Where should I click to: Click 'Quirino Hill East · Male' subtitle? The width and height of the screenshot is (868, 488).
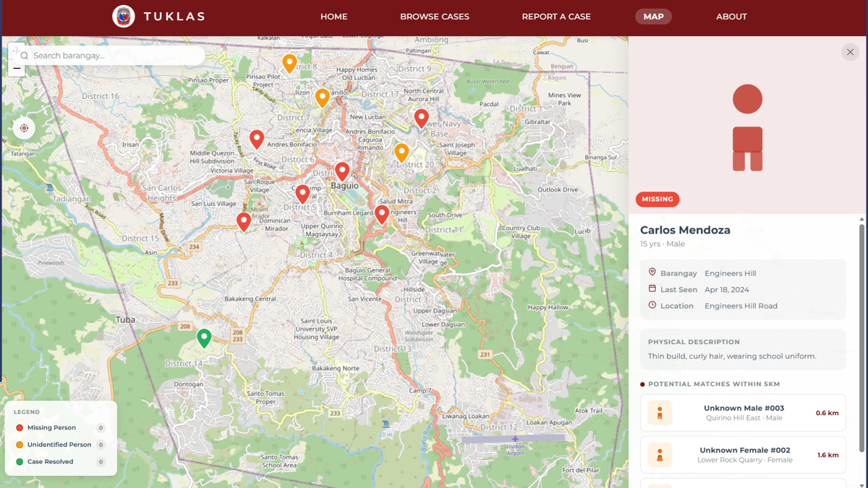coord(744,418)
